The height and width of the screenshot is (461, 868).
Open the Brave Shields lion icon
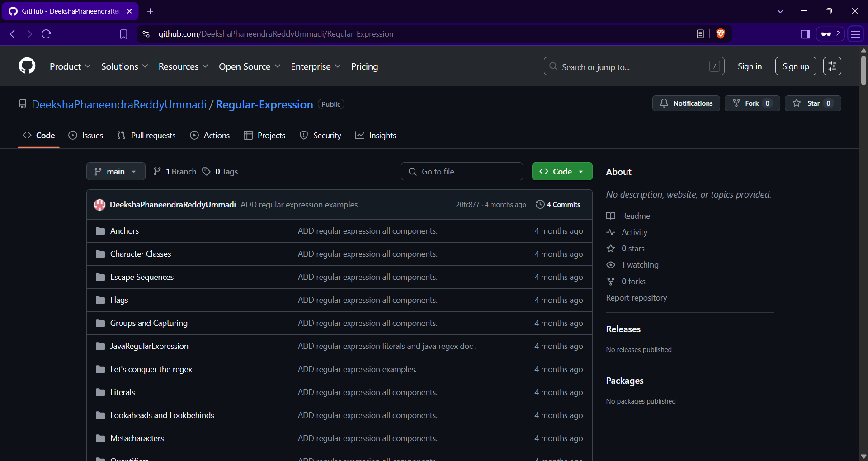click(x=721, y=34)
